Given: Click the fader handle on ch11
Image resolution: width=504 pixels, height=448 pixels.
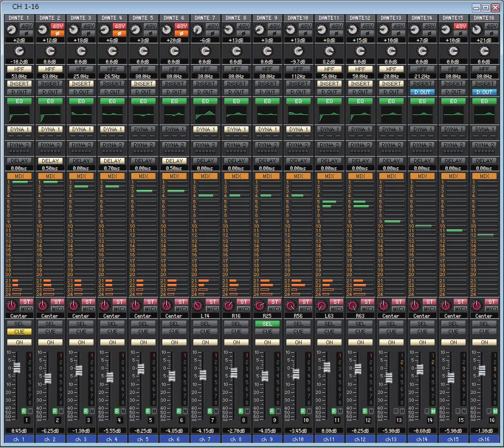Looking at the screenshot, I should [x=327, y=367].
